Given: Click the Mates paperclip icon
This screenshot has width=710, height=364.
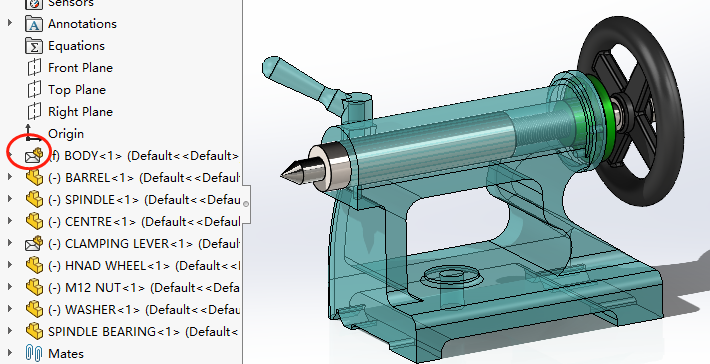Looking at the screenshot, I should 34,354.
